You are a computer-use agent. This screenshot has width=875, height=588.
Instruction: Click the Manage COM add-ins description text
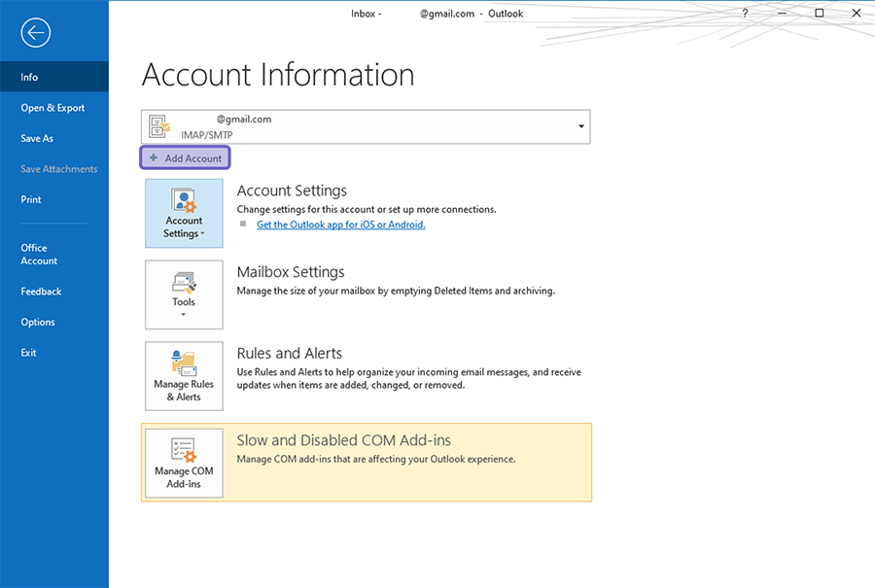tap(376, 459)
